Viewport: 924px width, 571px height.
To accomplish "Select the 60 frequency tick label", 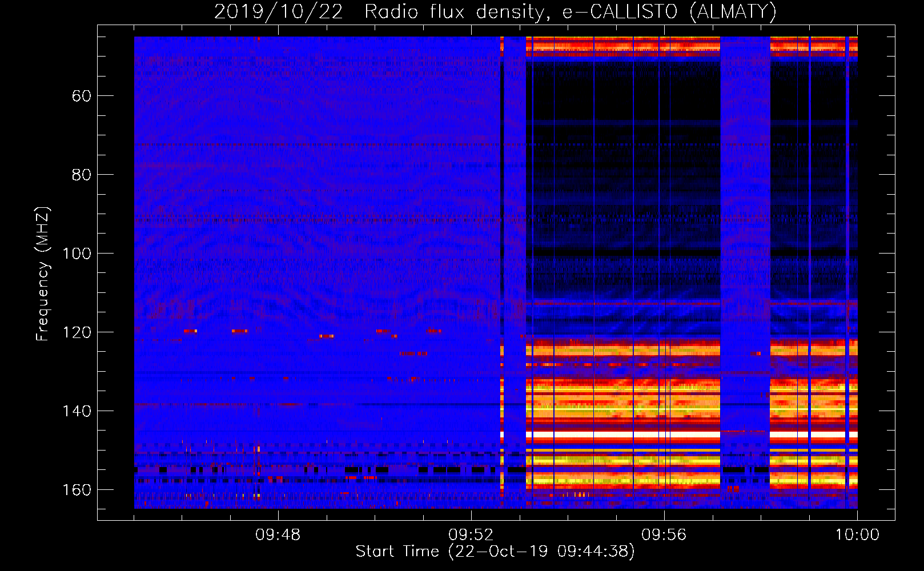I will pyautogui.click(x=82, y=96).
